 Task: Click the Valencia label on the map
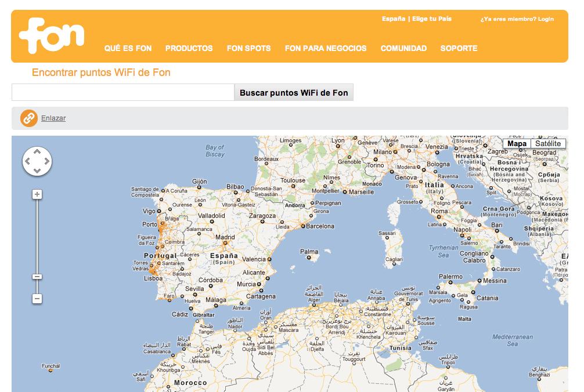tap(254, 259)
